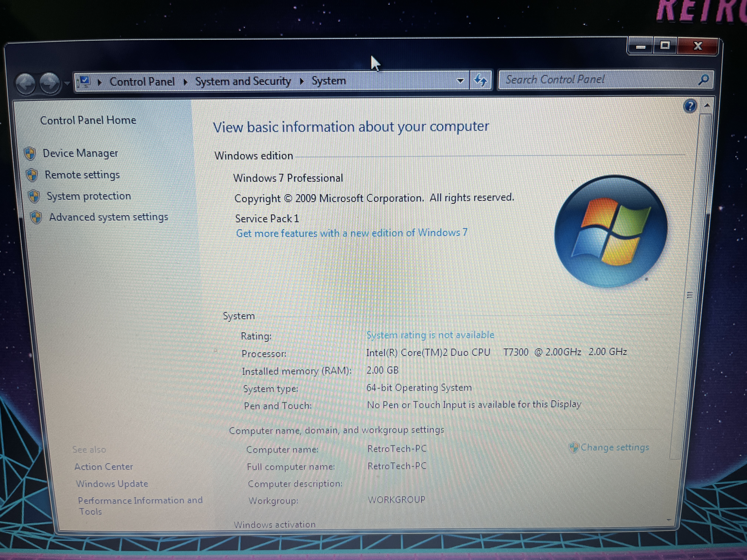Open Device Manager link
Screen dimensions: 747x560
[x=80, y=153]
